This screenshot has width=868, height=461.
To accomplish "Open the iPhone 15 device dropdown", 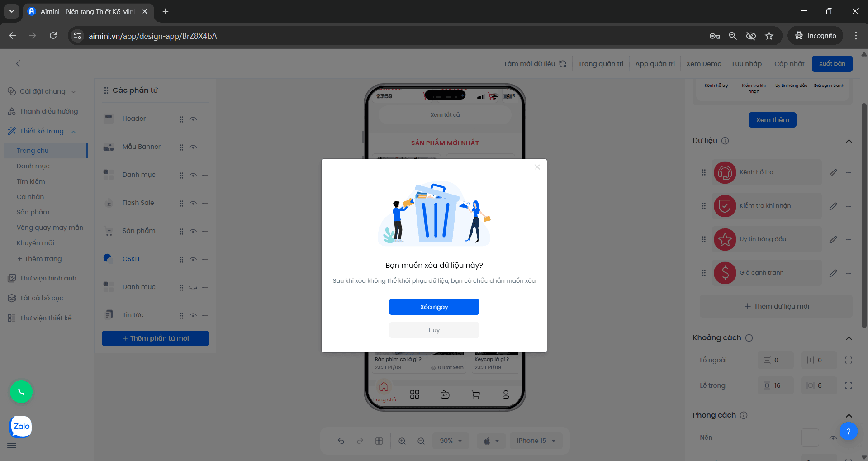I will (x=536, y=441).
